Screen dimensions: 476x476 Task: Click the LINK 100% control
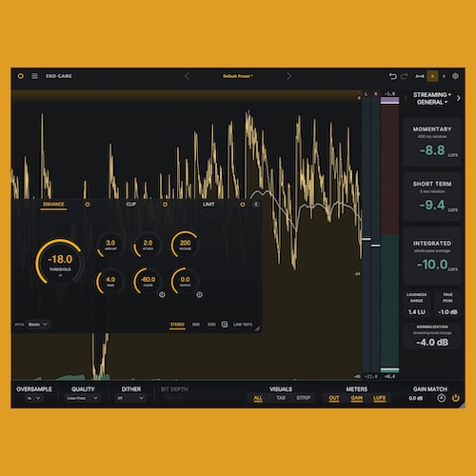pyautogui.click(x=243, y=325)
